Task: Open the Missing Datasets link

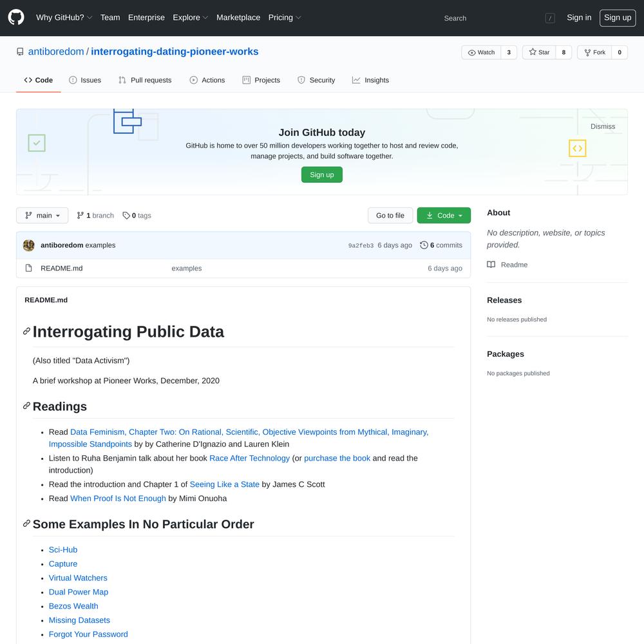Action: (79, 620)
